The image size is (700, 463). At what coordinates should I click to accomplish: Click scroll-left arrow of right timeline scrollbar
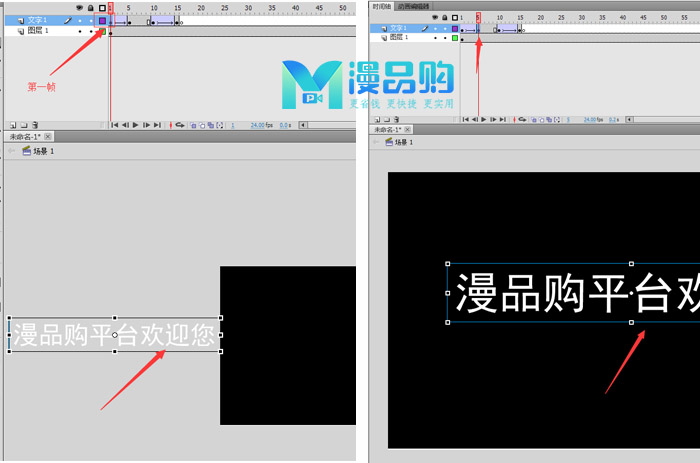click(x=629, y=120)
